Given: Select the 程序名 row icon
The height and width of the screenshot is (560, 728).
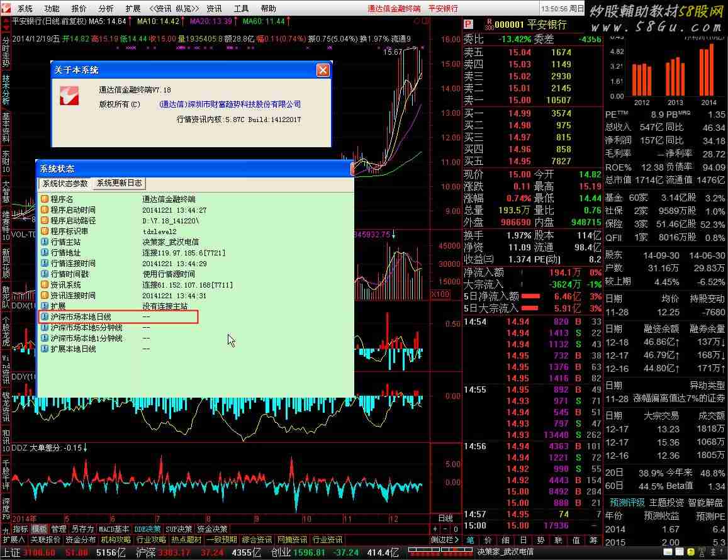Looking at the screenshot, I should 45,199.
